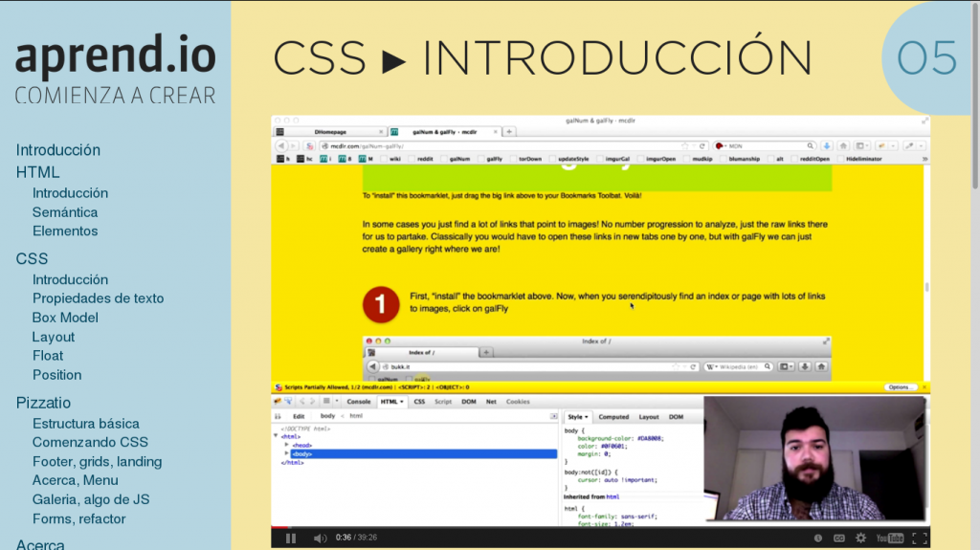The width and height of the screenshot is (980, 550).
Task: Click the YouTube logo in the player
Action: (889, 539)
